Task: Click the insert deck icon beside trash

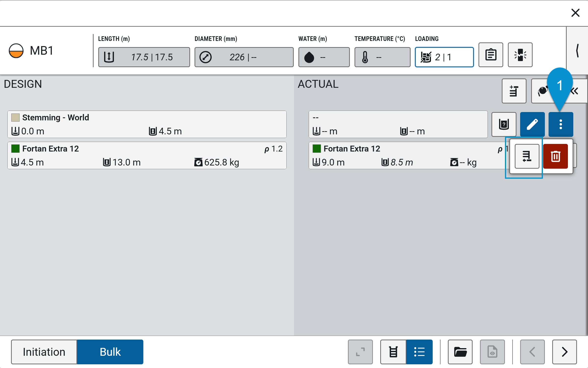Action: click(527, 156)
